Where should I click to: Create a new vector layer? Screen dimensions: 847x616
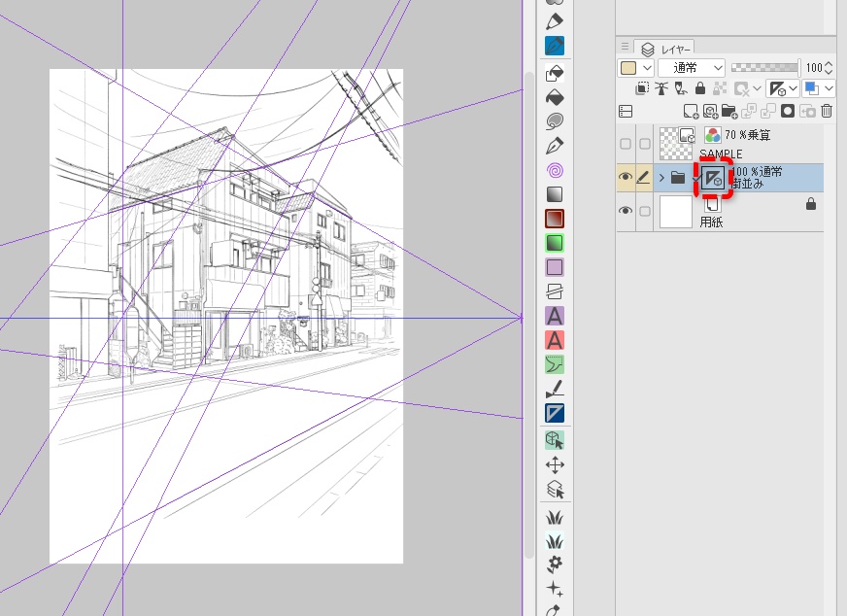tap(710, 112)
